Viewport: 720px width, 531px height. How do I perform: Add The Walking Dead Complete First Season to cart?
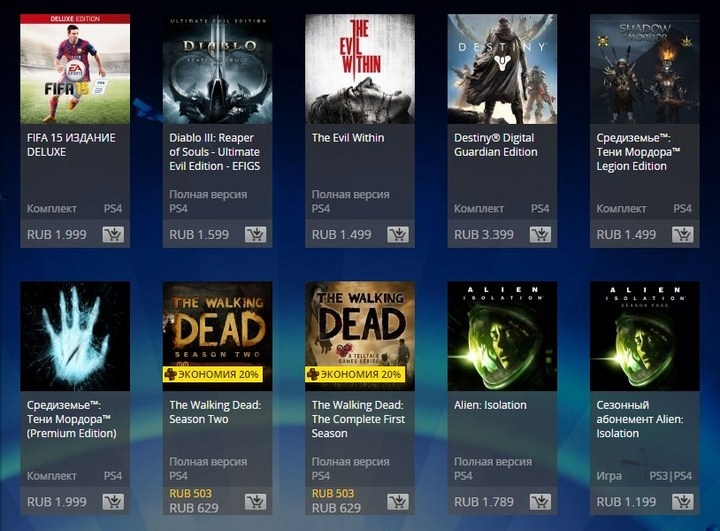coord(398,502)
